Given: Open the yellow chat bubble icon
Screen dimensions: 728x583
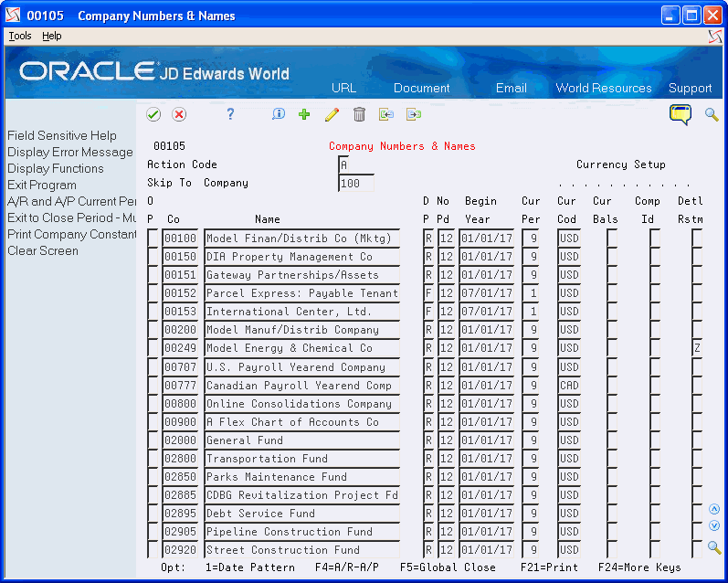Looking at the screenshot, I should (x=681, y=114).
